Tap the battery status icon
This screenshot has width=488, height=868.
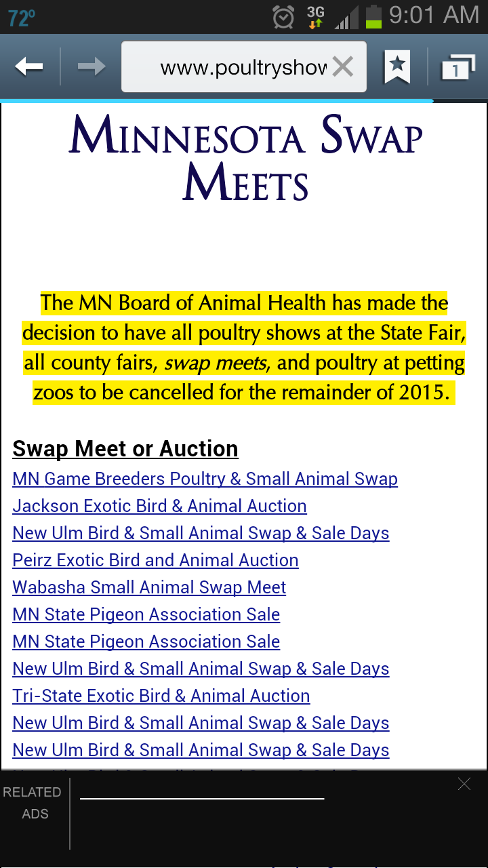point(374,16)
